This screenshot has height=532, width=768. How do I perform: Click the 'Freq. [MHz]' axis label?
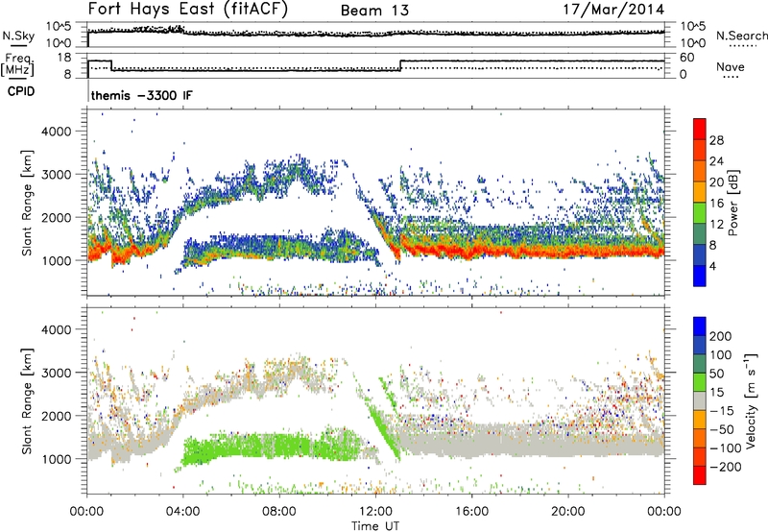click(17, 64)
